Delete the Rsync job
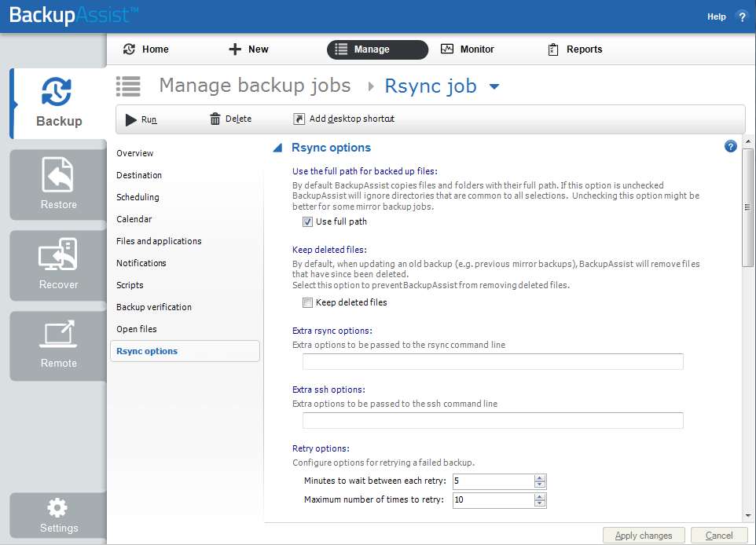 [231, 119]
